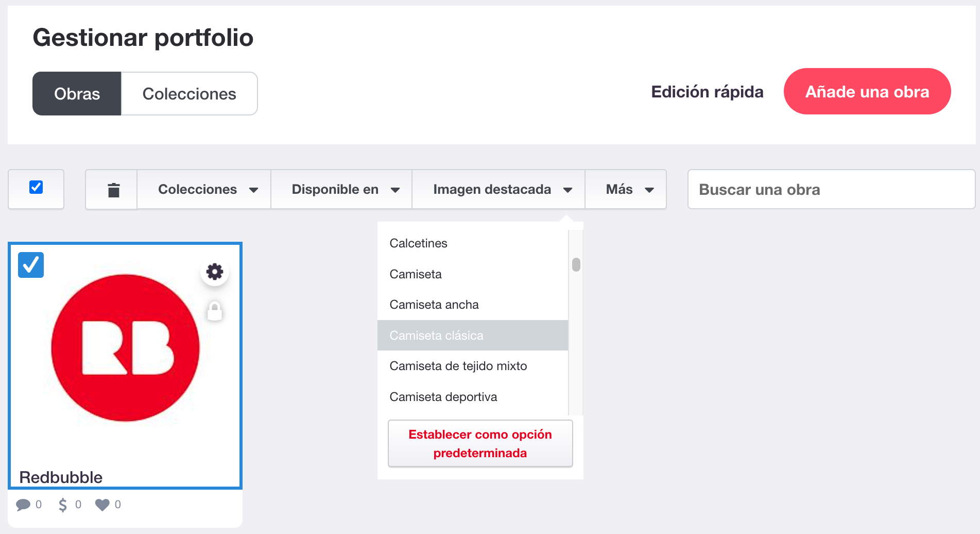Switch to the Colecciones tab
Screen dimensions: 980x534
click(189, 94)
